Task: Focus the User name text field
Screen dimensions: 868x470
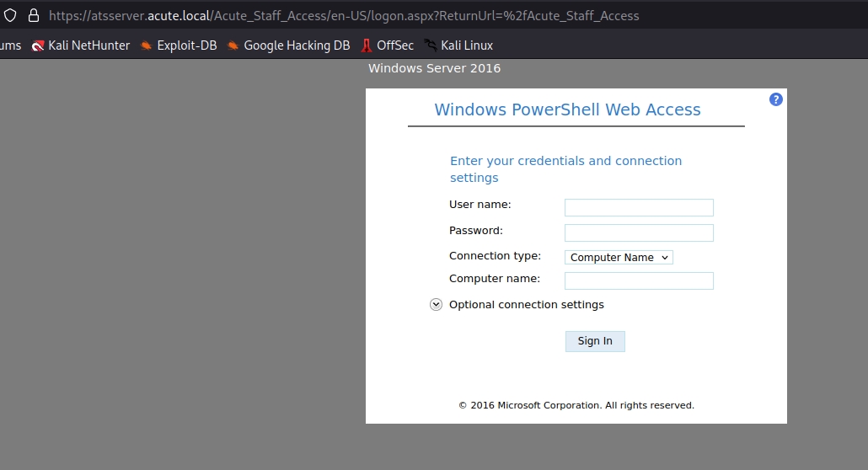Action: coord(639,207)
